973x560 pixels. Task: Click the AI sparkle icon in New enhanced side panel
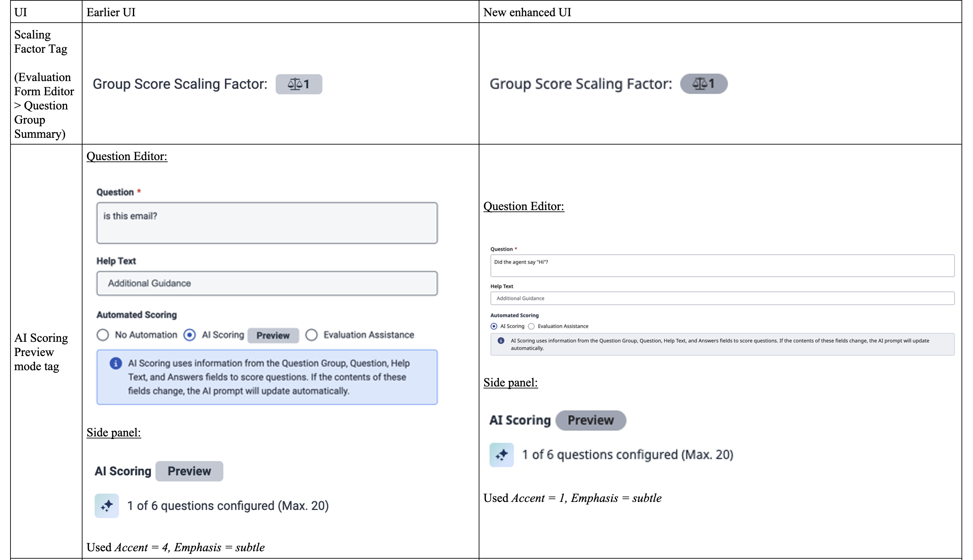pos(501,455)
